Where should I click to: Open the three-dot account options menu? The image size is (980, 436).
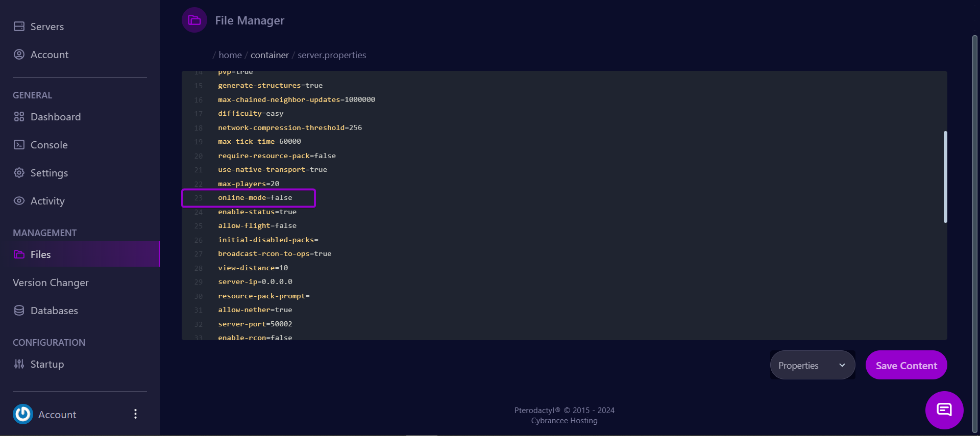[135, 414]
